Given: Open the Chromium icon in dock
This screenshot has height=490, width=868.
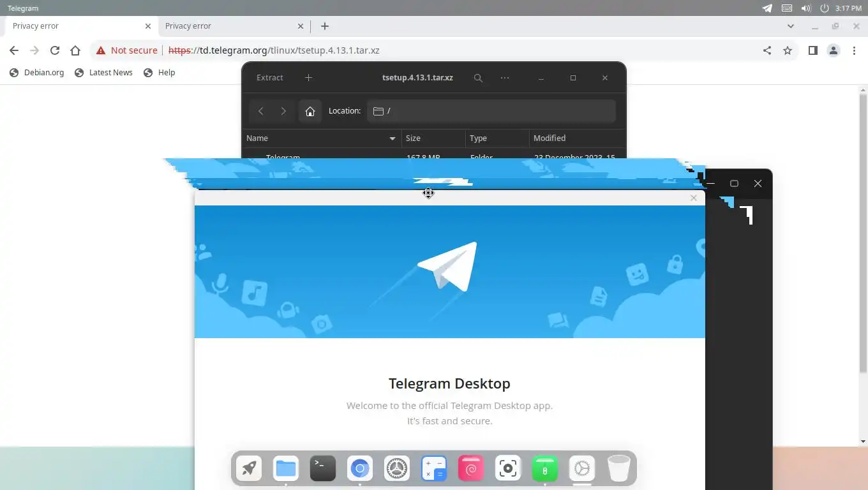Looking at the screenshot, I should pyautogui.click(x=360, y=469).
